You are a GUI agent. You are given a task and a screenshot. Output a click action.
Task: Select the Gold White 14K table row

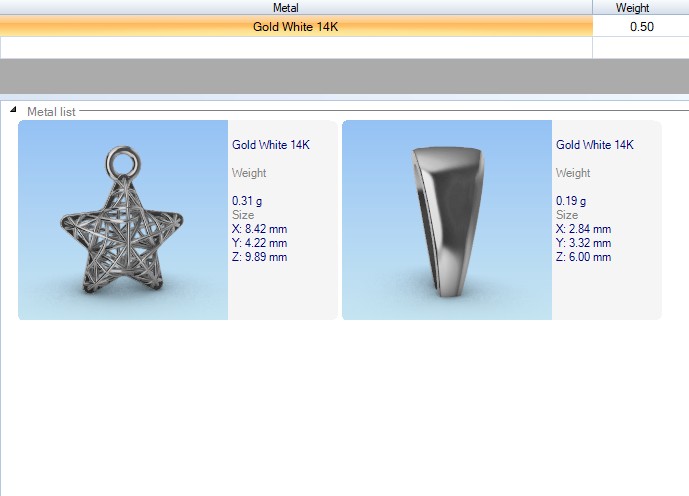point(295,27)
